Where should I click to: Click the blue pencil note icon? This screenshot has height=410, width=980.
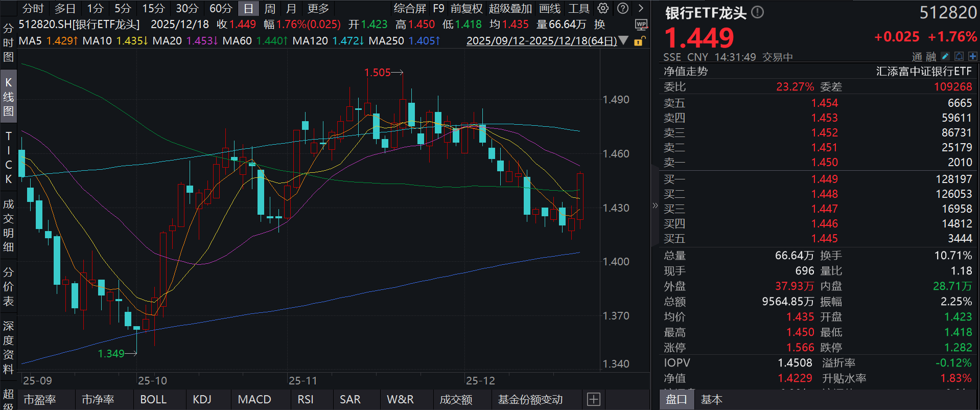coord(945,56)
